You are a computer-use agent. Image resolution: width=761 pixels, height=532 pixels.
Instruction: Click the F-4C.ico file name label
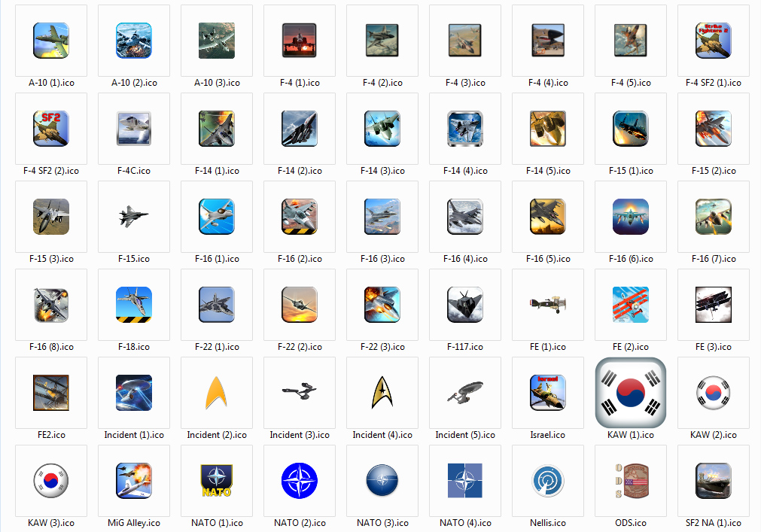(134, 171)
